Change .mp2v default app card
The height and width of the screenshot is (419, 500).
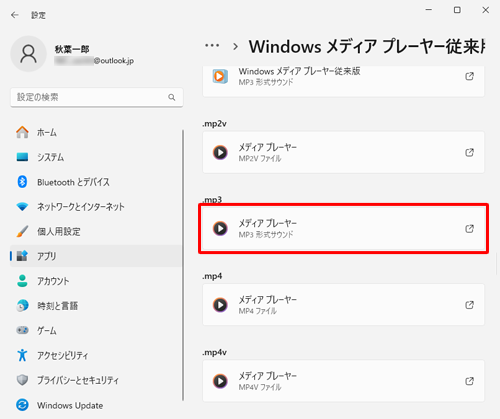coord(343,152)
